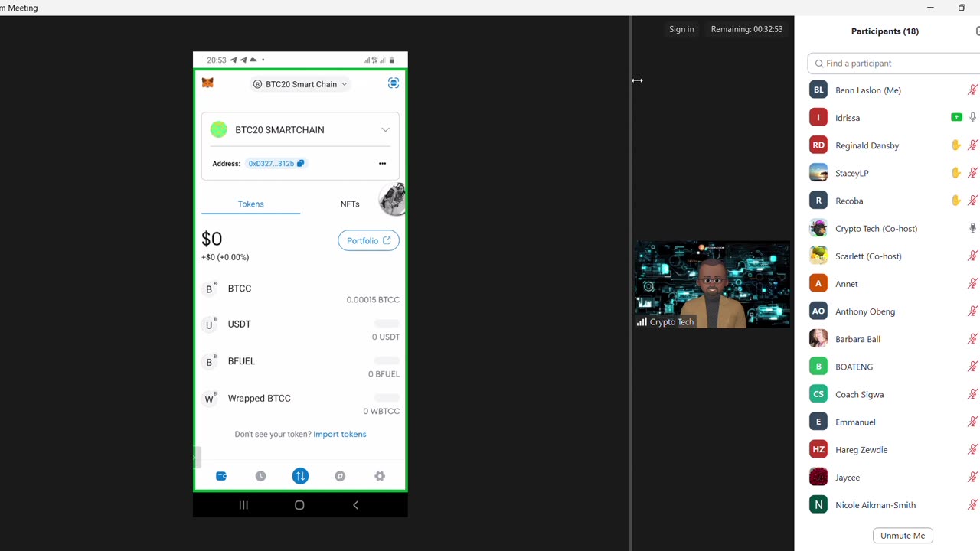Viewport: 980px width, 551px height.
Task: Tap the Android back button
Action: (355, 505)
